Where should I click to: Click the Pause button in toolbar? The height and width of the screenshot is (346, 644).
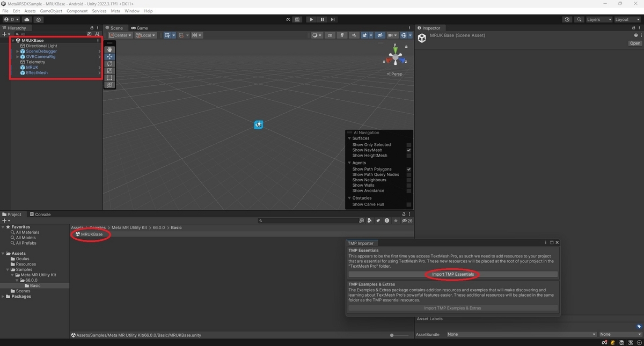tap(322, 19)
